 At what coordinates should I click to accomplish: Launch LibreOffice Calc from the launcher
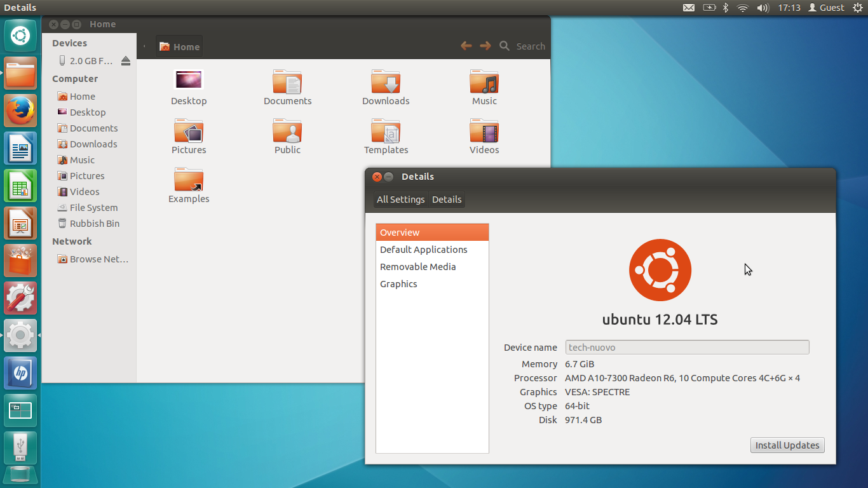[20, 186]
